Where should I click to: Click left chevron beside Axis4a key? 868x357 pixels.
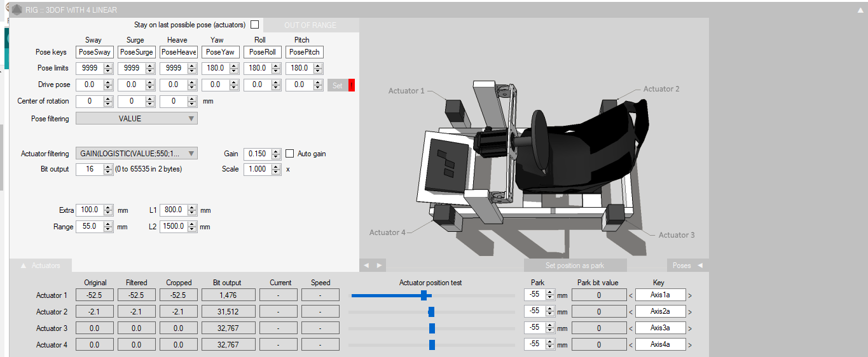tap(631, 345)
